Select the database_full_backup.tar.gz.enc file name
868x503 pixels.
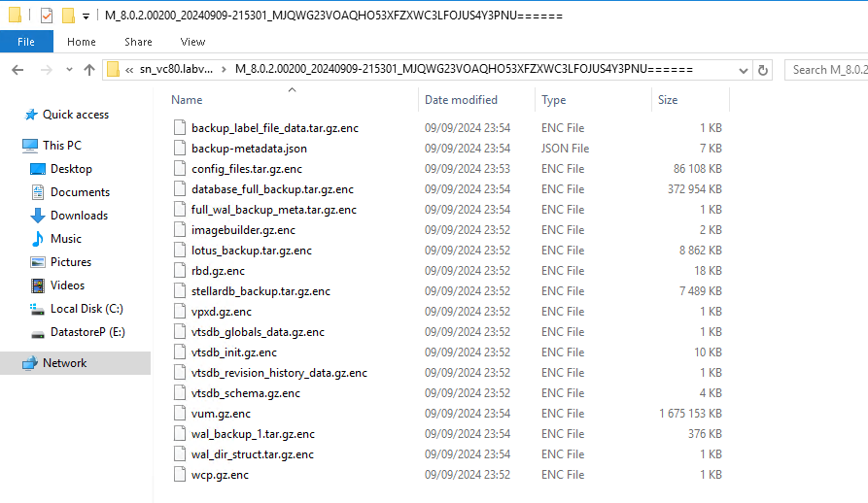tap(272, 189)
